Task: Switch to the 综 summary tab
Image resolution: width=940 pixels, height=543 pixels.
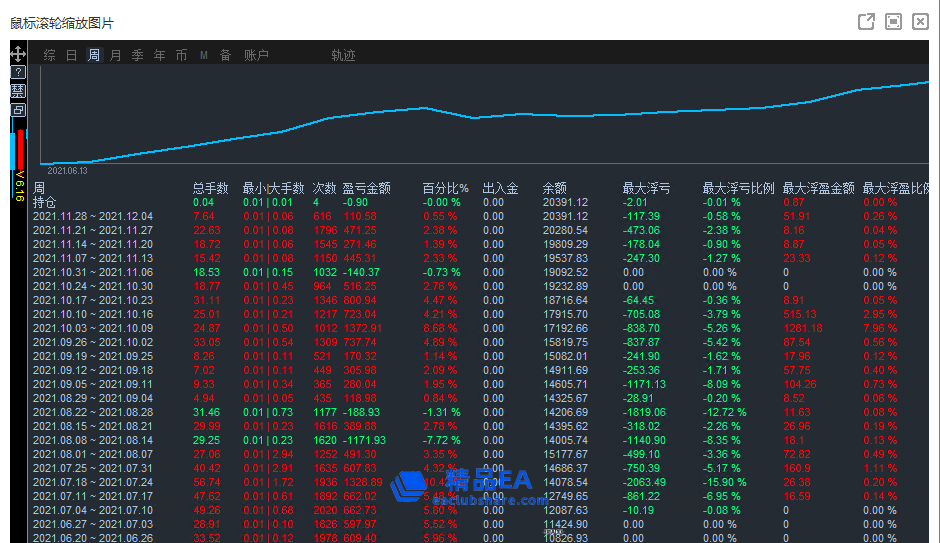Action: [50, 56]
